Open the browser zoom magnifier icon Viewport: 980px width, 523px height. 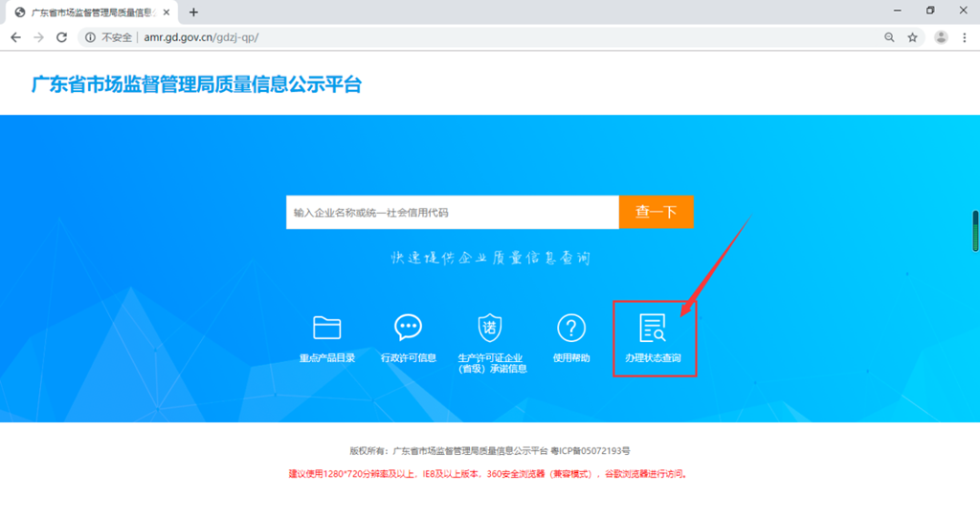890,37
